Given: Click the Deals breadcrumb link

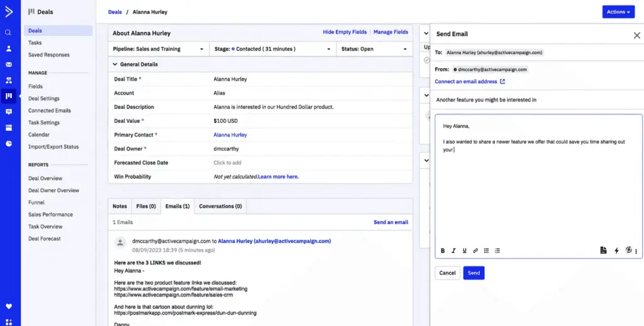Looking at the screenshot, I should pyautogui.click(x=115, y=12).
